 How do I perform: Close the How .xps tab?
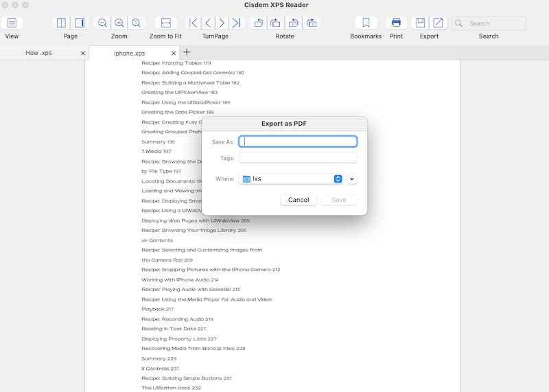click(82, 54)
